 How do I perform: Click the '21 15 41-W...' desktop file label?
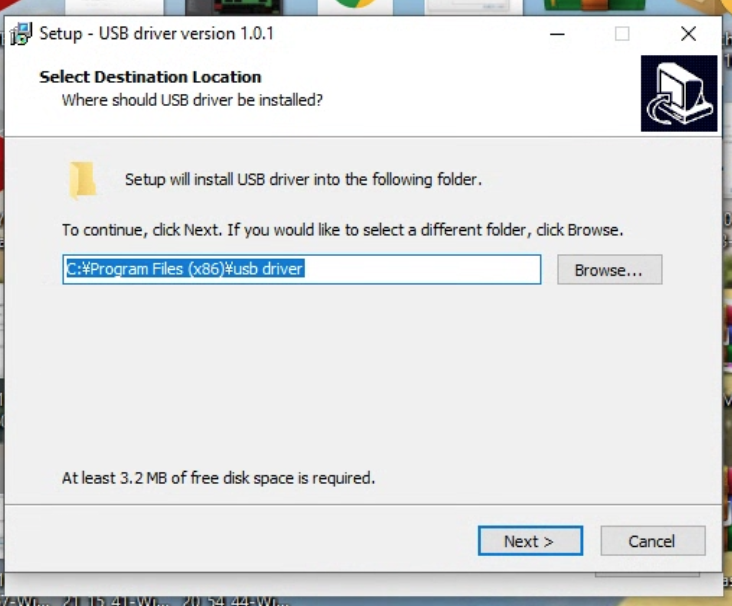click(117, 601)
